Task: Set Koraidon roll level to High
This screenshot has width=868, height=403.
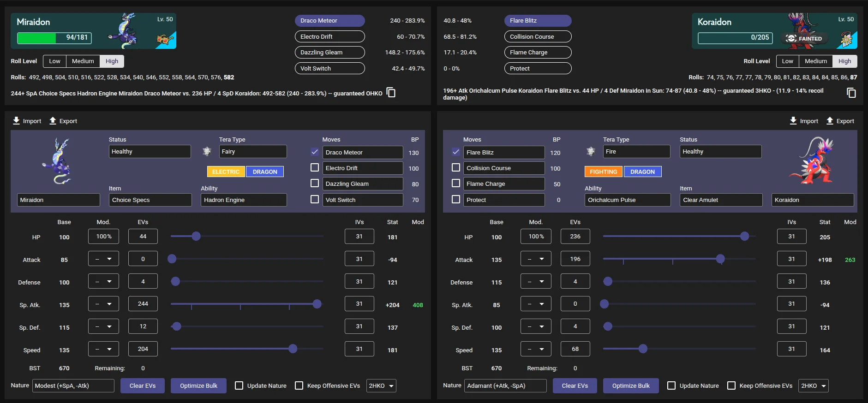Action: click(845, 61)
